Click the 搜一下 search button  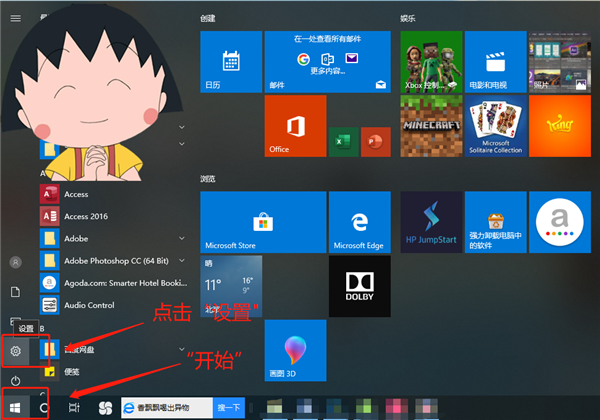pyautogui.click(x=228, y=408)
